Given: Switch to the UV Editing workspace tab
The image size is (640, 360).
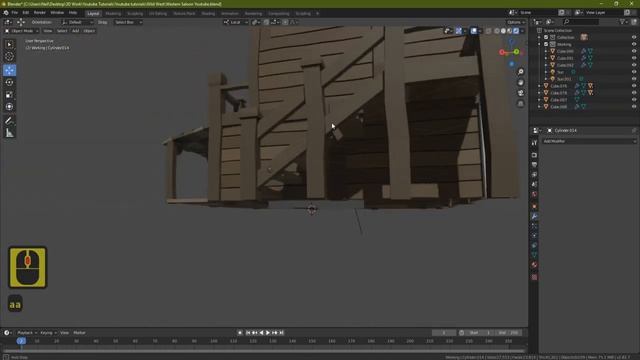Looking at the screenshot, I should click(x=158, y=13).
